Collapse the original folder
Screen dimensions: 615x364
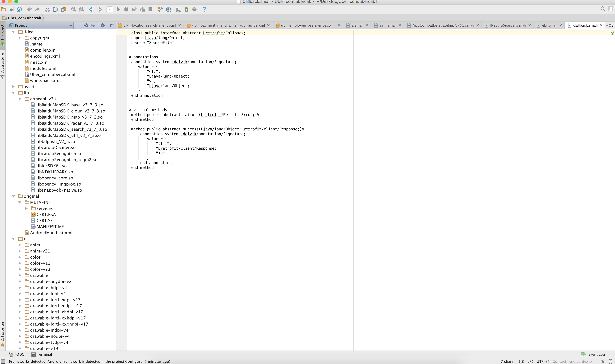coord(13,196)
